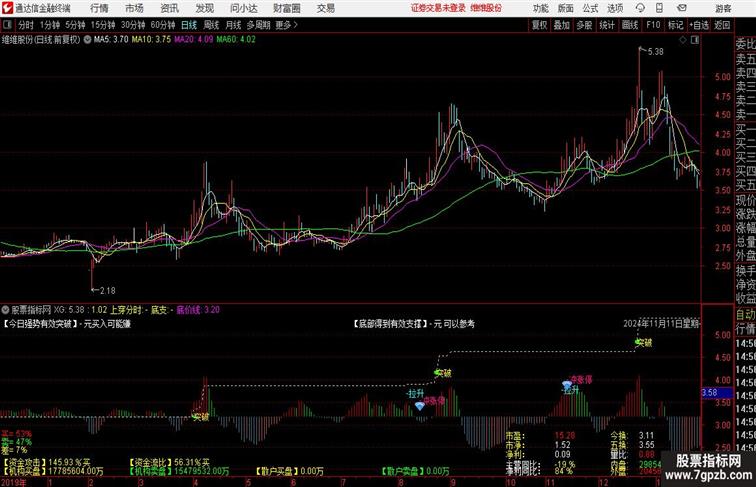Click the 【机构买盘】 value row
The height and width of the screenshot is (487, 756).
click(x=53, y=471)
